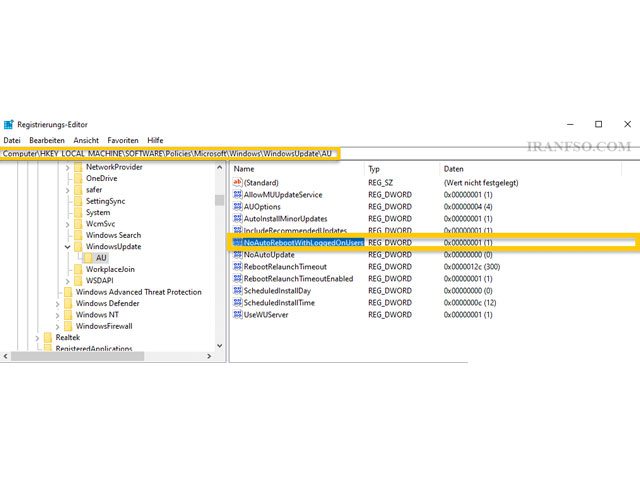Expand the safer key
This screenshot has height=480, width=640.
pyautogui.click(x=67, y=190)
